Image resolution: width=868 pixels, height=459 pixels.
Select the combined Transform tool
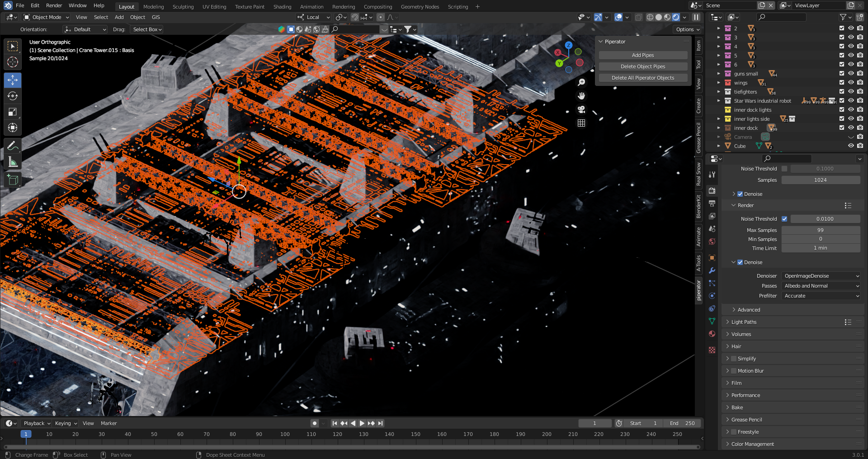(13, 128)
